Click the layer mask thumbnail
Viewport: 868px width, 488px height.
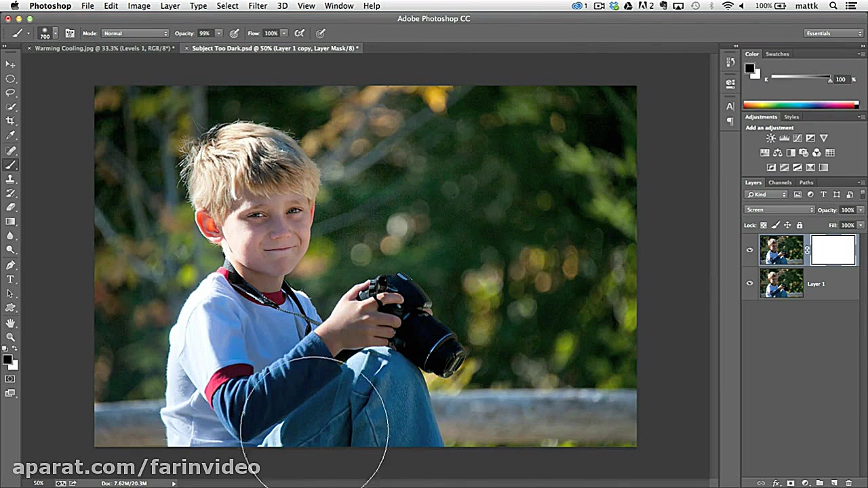click(x=833, y=250)
